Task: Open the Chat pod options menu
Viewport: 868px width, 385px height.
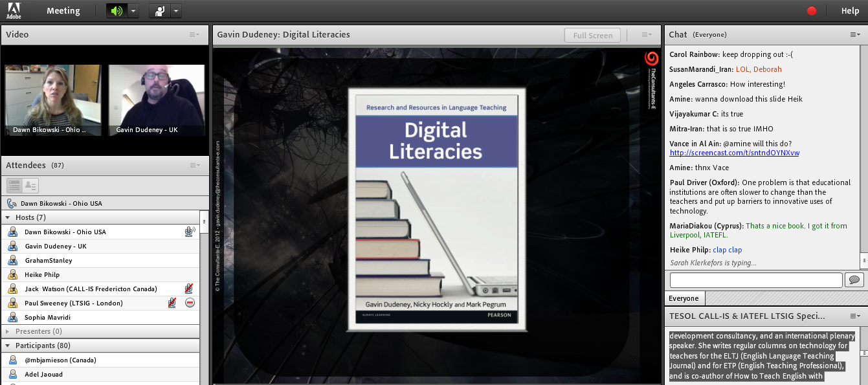Action: pos(854,35)
